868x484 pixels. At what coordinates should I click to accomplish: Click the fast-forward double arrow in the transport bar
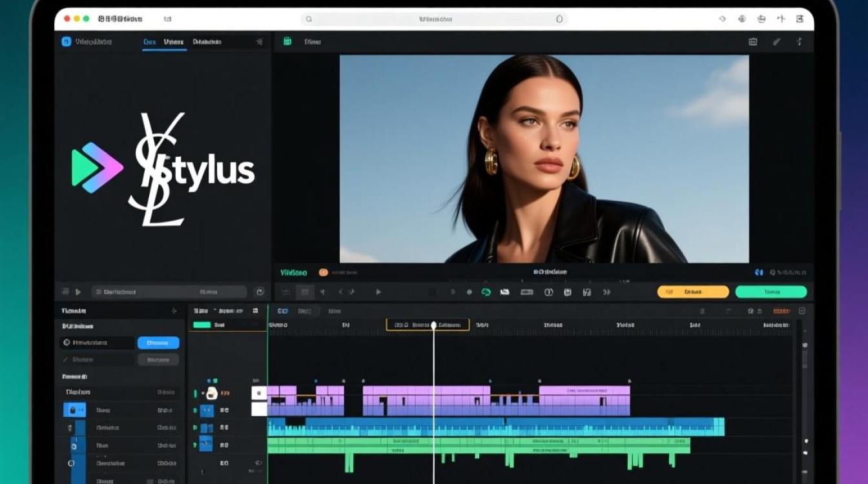click(x=606, y=292)
